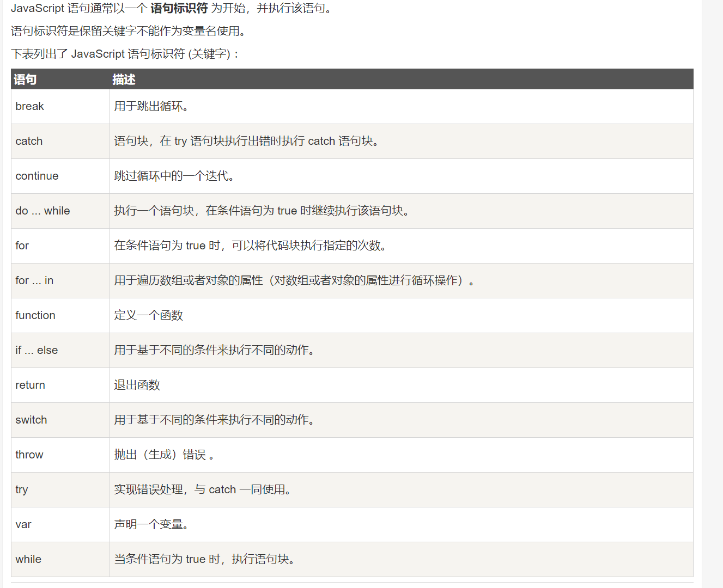Click description '在条件语句为 true 时，可以将代码块执行指定的次数。'
The width and height of the screenshot is (723, 588).
250,246
